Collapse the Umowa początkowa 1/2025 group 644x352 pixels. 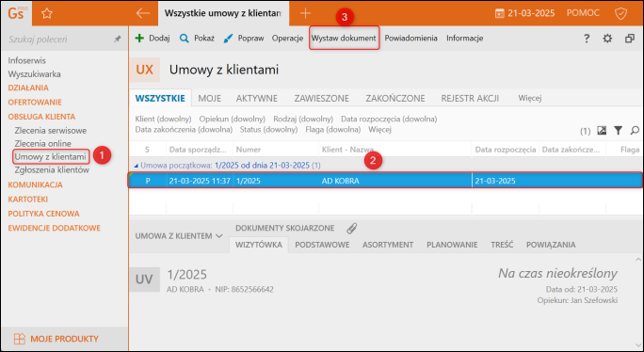point(137,166)
